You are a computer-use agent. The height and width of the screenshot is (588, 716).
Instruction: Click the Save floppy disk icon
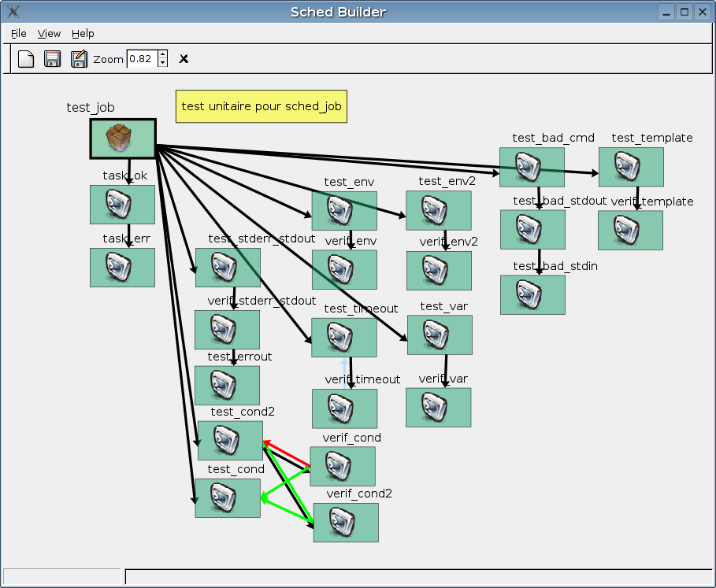click(x=52, y=59)
